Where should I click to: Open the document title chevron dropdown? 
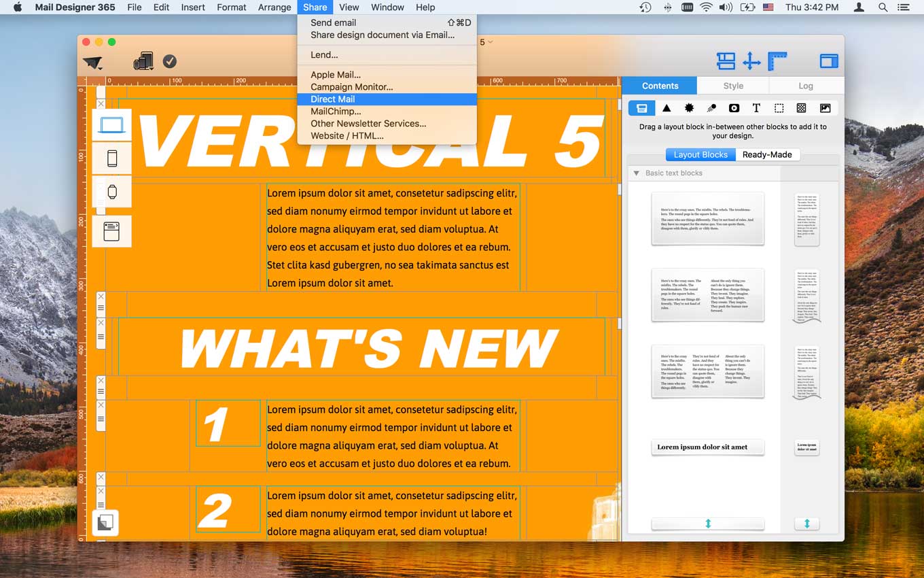491,42
